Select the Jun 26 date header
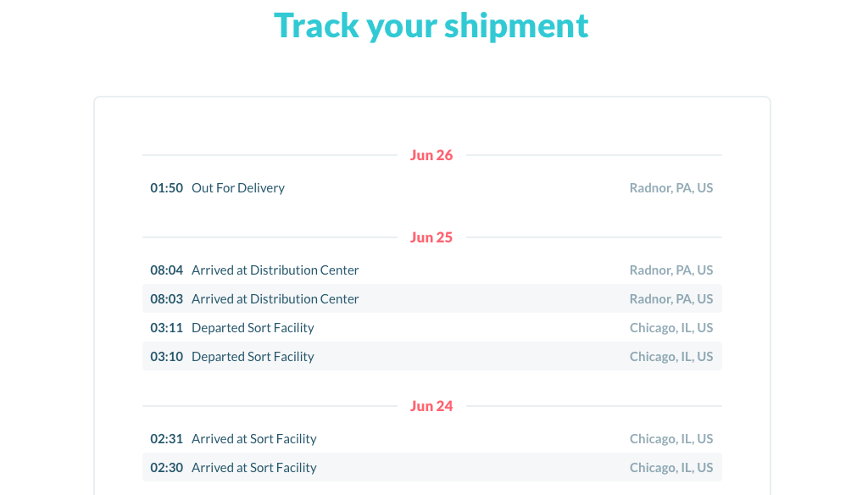Image resolution: width=868 pixels, height=495 pixels. 431,155
